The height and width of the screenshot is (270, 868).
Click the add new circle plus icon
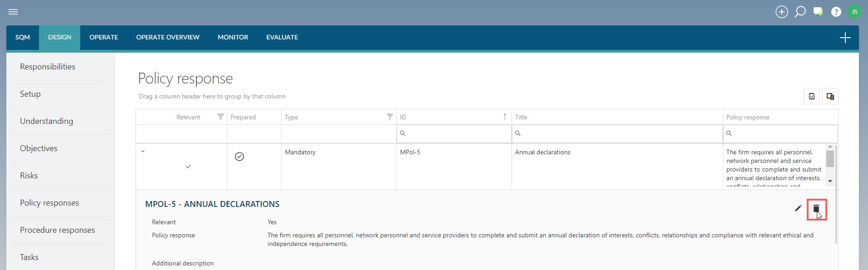(x=782, y=12)
